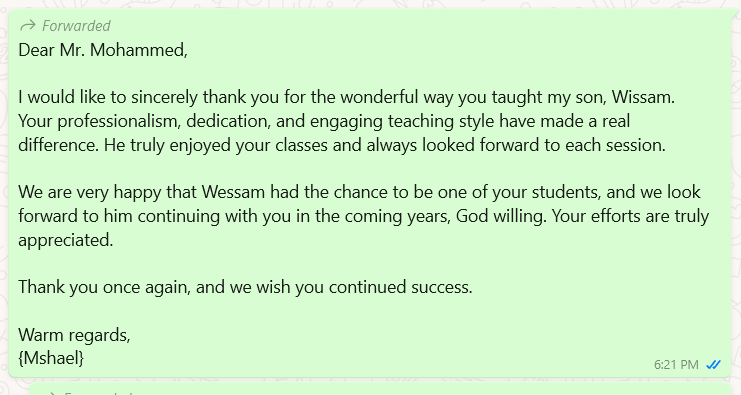Click the blue double-check read receipt
This screenshot has width=741, height=395.
click(x=713, y=365)
